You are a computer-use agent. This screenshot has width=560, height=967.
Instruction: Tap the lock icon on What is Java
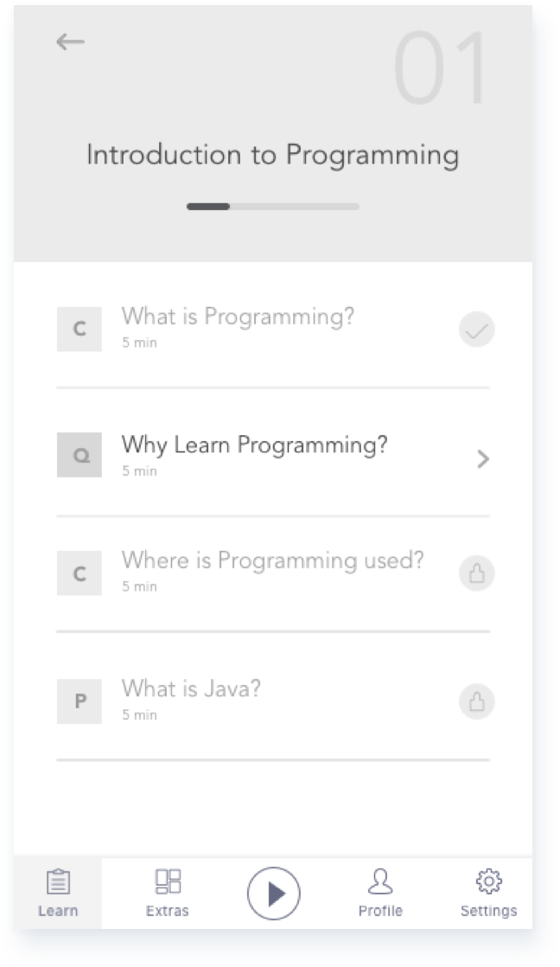tap(476, 701)
